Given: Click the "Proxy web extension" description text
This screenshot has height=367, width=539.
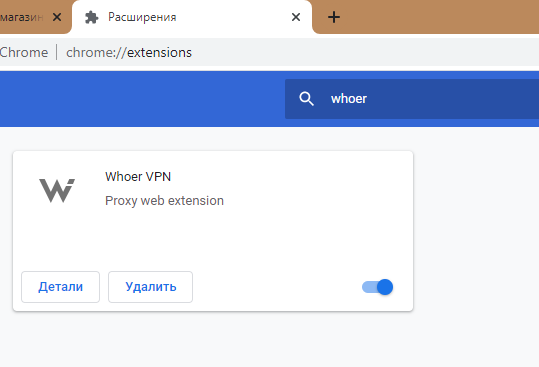Looking at the screenshot, I should coord(164,201).
